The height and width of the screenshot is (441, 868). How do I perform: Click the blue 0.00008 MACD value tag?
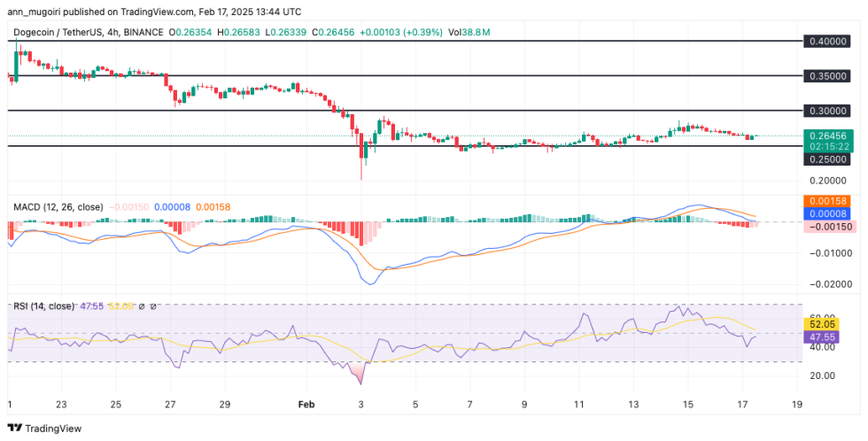pyautogui.click(x=825, y=213)
